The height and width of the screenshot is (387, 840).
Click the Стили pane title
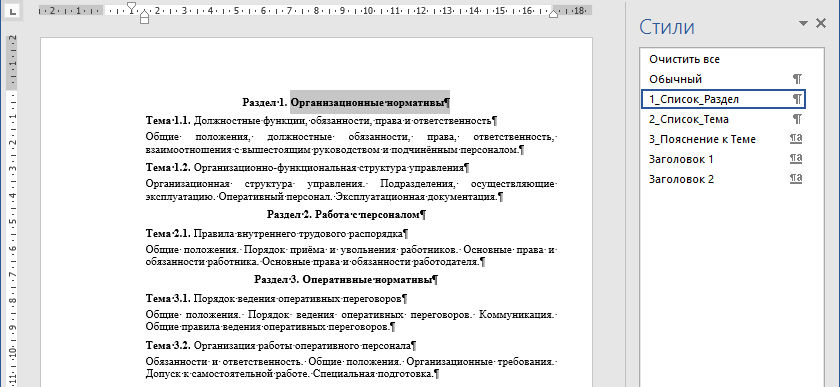click(666, 26)
